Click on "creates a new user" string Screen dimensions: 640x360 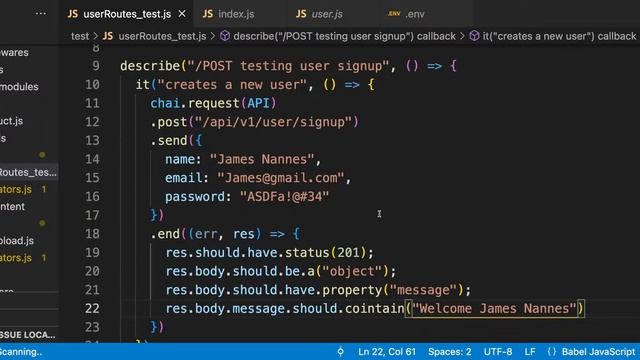click(232, 85)
